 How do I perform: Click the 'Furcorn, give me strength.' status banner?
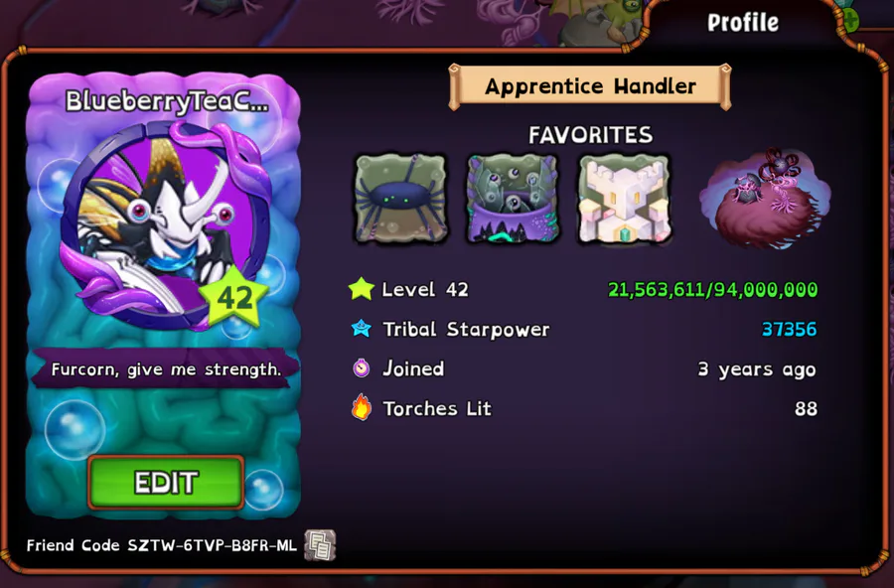166,369
